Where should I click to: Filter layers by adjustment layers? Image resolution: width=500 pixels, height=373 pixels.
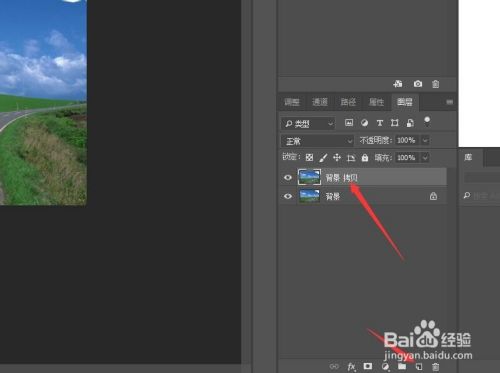pyautogui.click(x=364, y=123)
